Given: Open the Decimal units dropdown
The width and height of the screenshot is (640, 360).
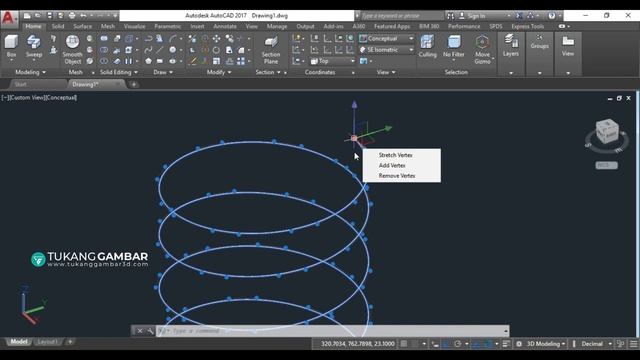Looking at the screenshot, I should pos(595,344).
